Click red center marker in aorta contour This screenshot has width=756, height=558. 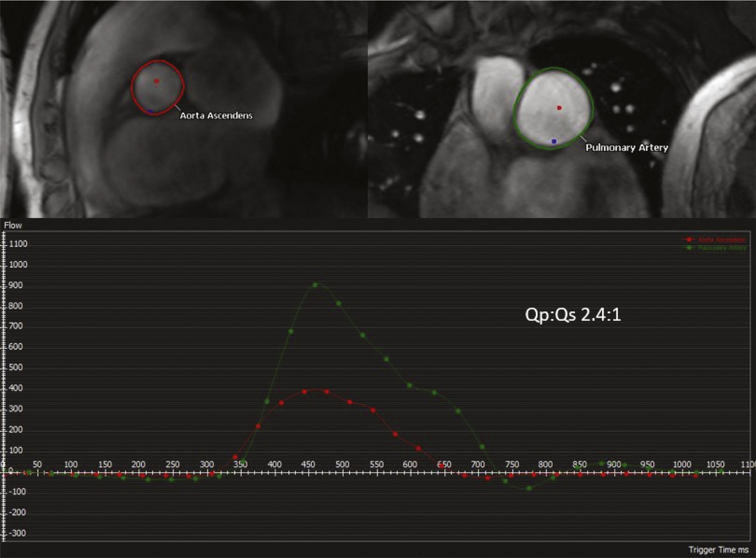tap(156, 81)
